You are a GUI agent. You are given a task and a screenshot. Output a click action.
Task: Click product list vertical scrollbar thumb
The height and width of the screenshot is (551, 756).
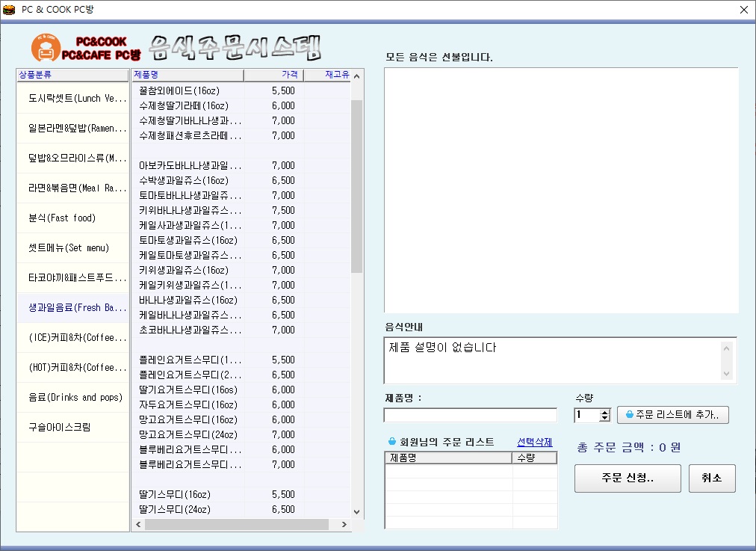pos(357,186)
